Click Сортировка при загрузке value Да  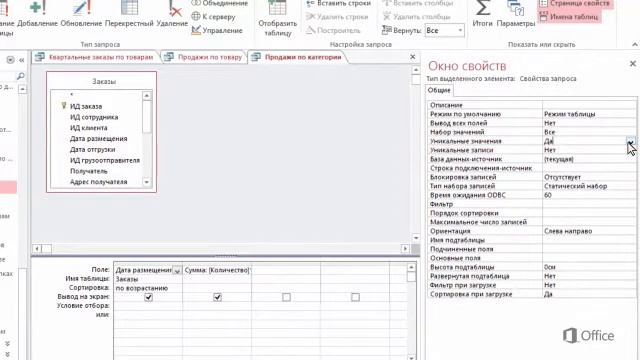coord(589,294)
